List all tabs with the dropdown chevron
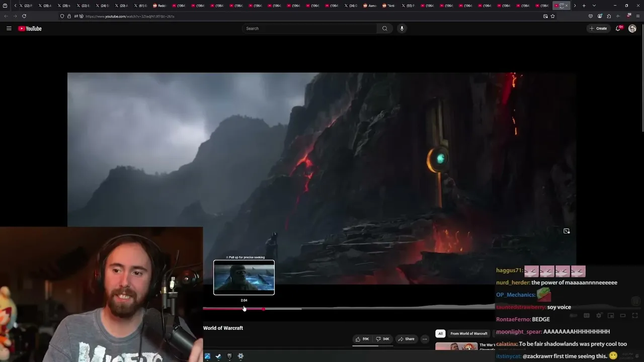 click(594, 6)
